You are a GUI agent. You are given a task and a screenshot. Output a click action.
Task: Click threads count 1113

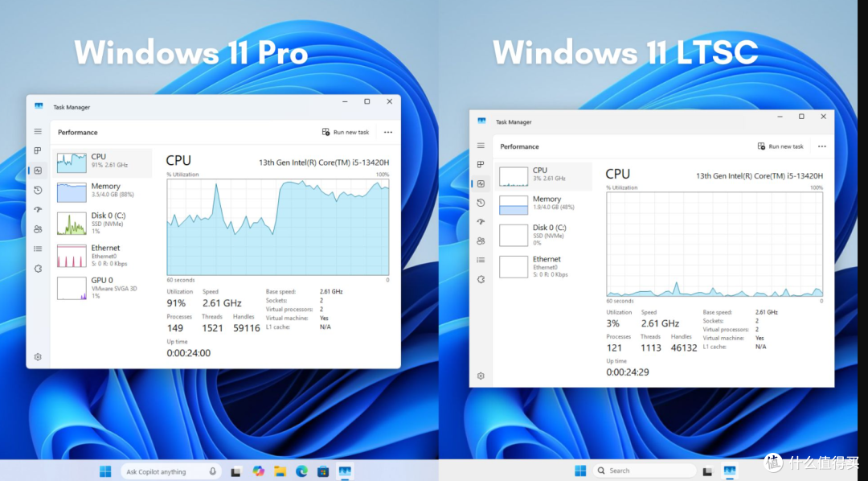coord(650,348)
